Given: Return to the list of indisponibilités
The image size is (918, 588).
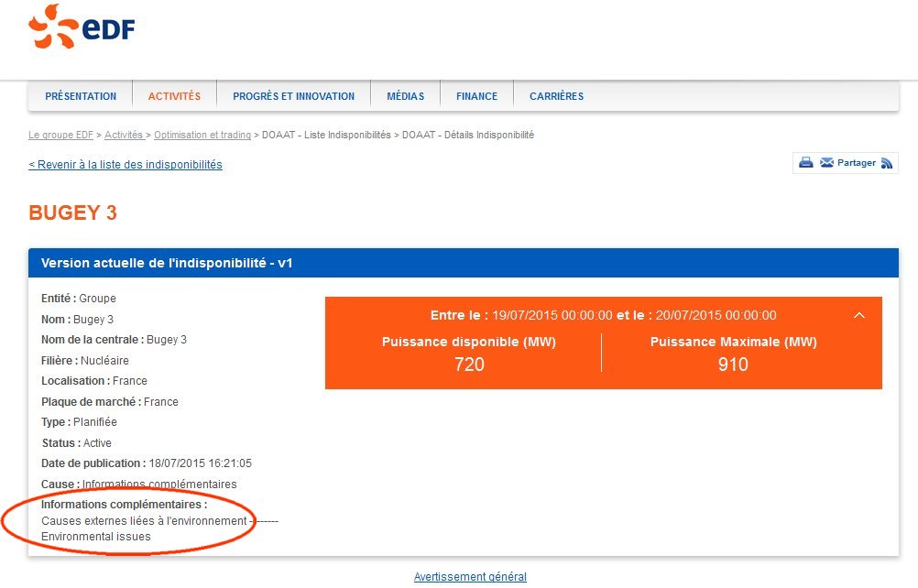Looking at the screenshot, I should [126, 165].
